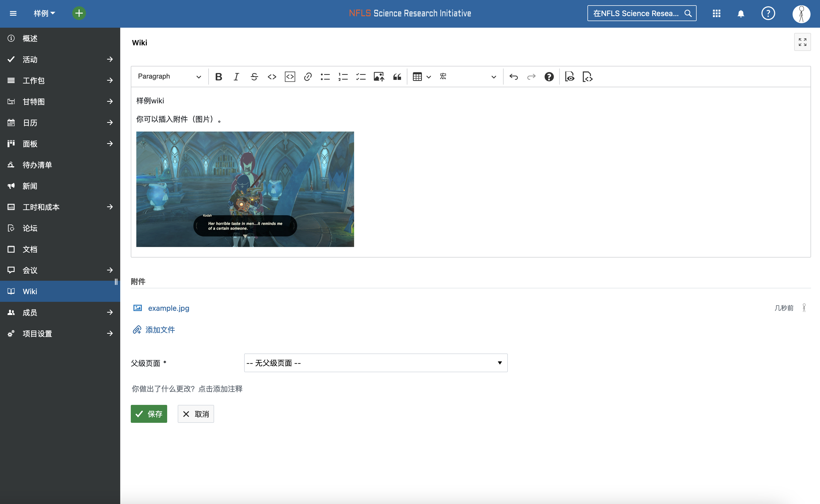Click the project search field
Viewport: 820px width, 504px height.
tap(636, 13)
